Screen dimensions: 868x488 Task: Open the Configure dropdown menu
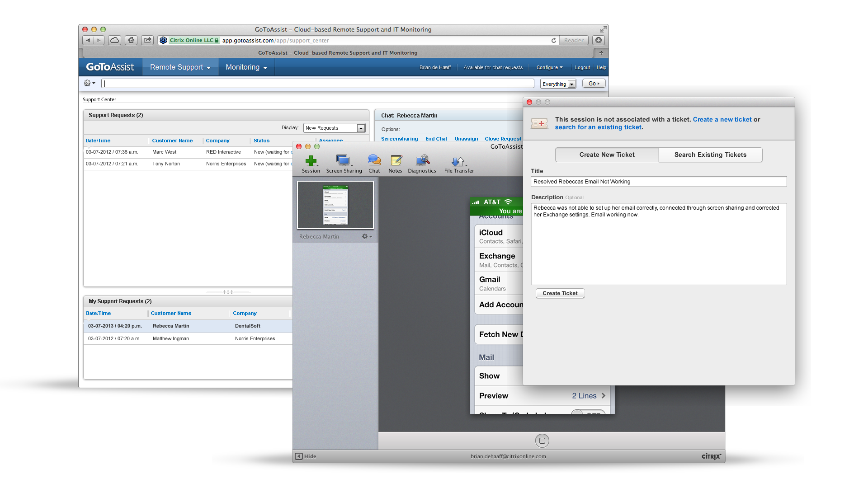(x=549, y=67)
